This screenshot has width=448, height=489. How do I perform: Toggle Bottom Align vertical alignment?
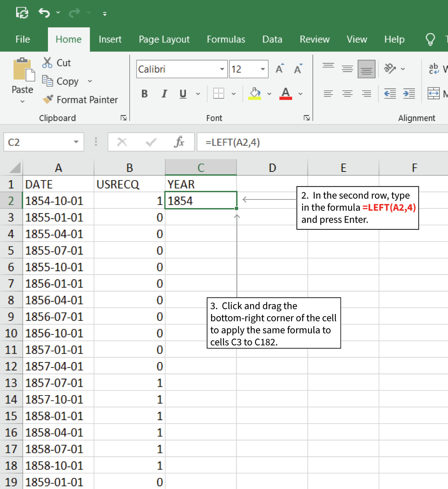click(366, 69)
